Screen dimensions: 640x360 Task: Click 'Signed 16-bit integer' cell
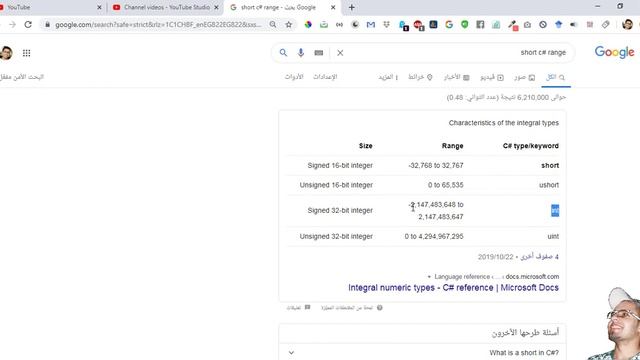coord(340,165)
